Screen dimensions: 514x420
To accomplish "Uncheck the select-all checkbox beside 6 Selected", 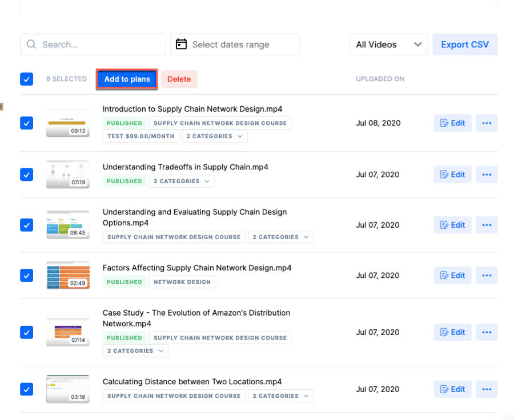I will (x=27, y=79).
